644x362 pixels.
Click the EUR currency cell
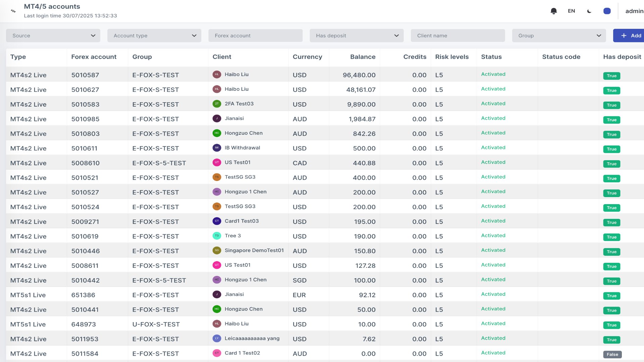[x=299, y=295]
